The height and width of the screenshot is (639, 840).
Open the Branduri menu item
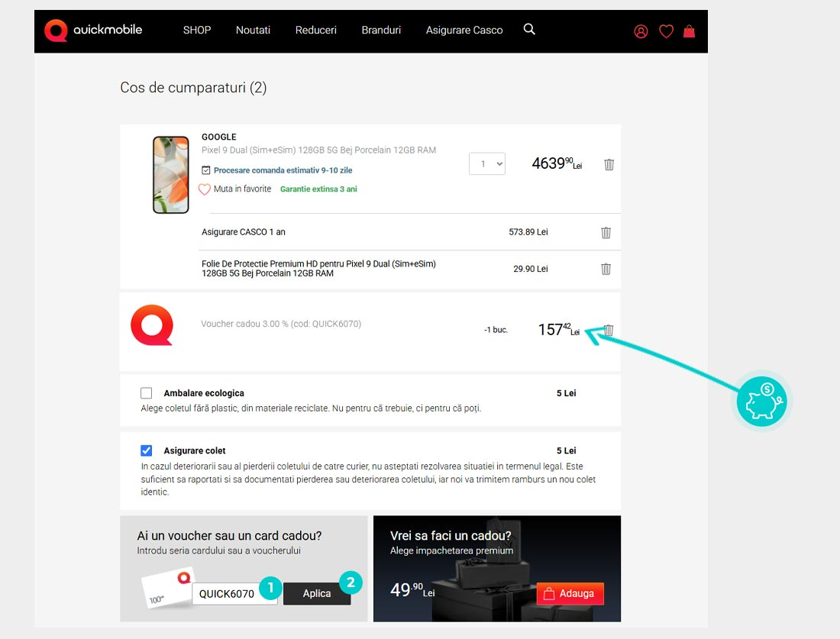(381, 30)
